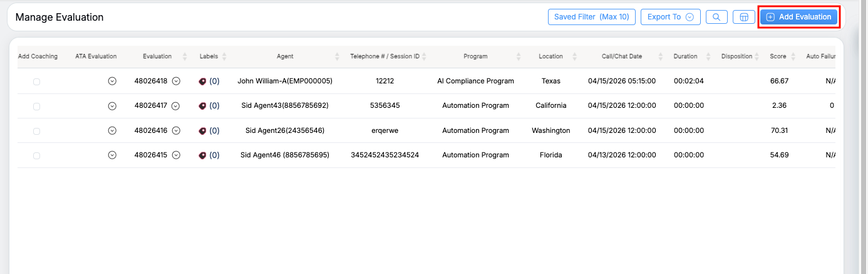Click the Add Evaluation button
Viewport: 868px width, 274px height.
tap(798, 17)
